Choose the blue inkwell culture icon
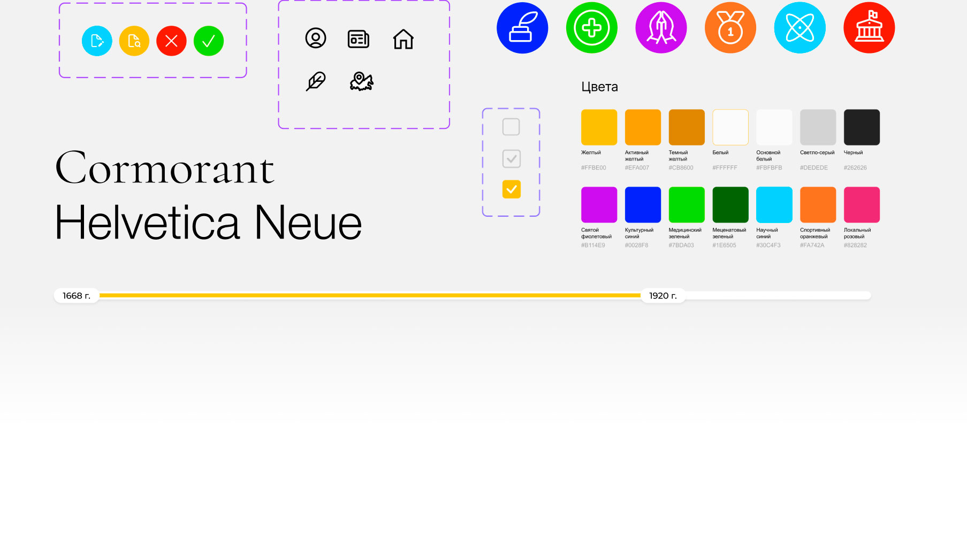 (x=522, y=28)
